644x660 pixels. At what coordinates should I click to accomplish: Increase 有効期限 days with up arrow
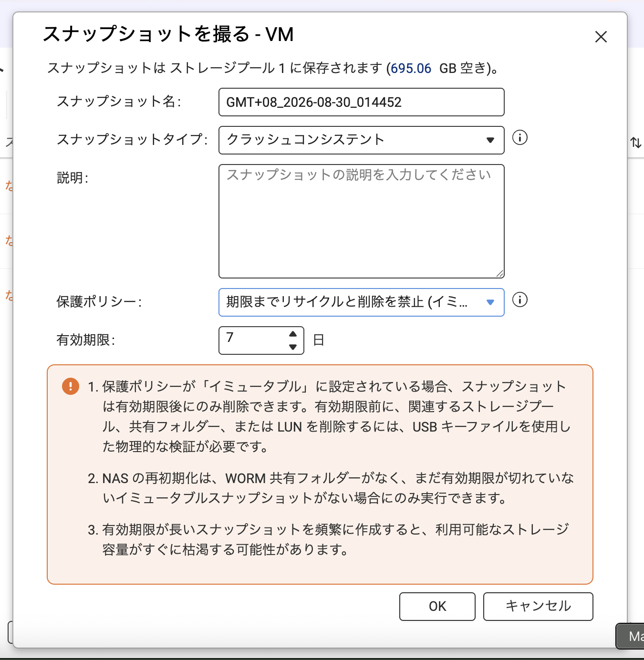(293, 334)
